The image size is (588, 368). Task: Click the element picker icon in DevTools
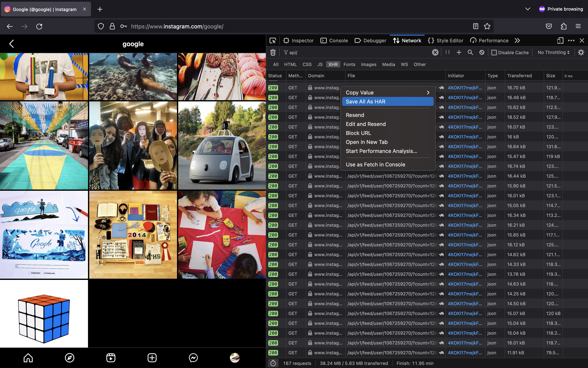tap(273, 41)
